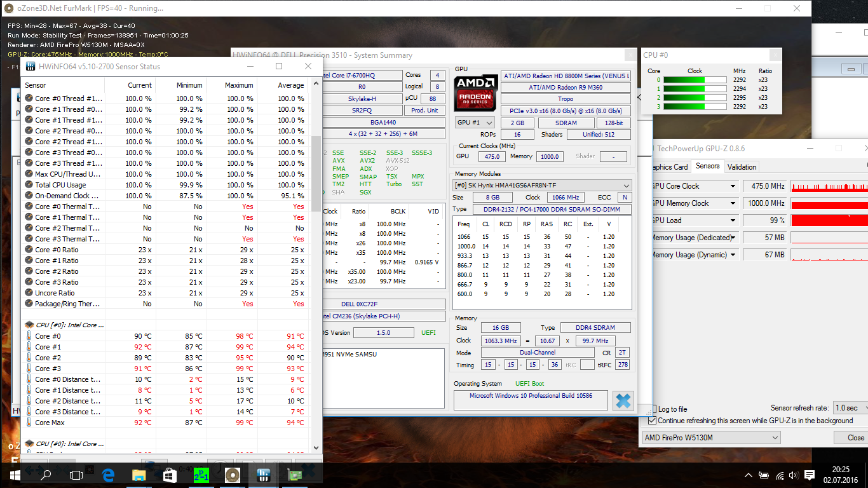Click the Microsoft Windows 10 Professional Build text
This screenshot has width=868, height=488.
[x=531, y=395]
